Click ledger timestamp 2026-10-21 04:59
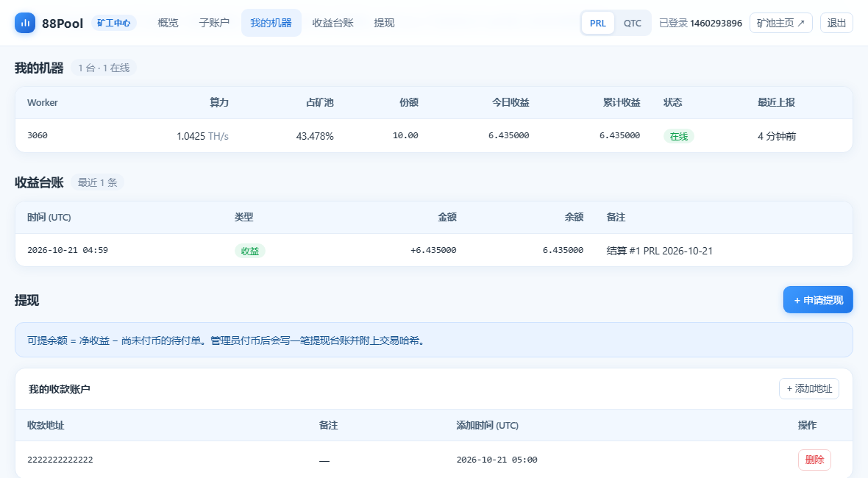 (68, 250)
